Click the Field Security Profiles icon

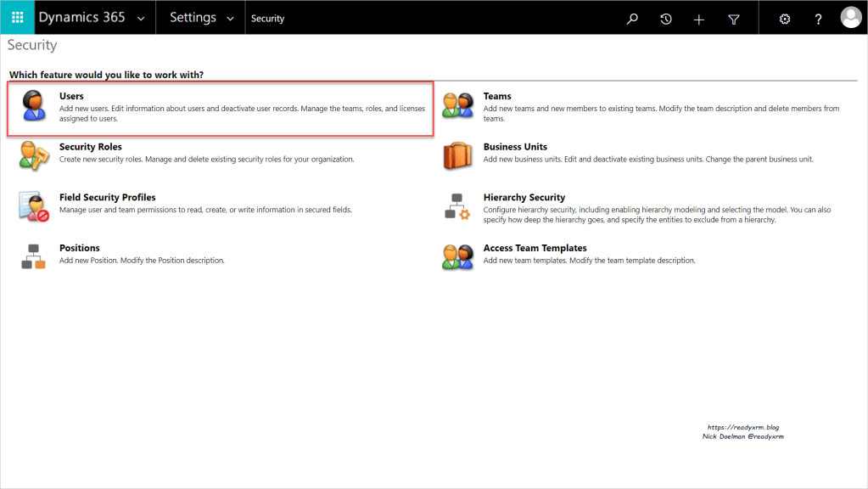[33, 206]
